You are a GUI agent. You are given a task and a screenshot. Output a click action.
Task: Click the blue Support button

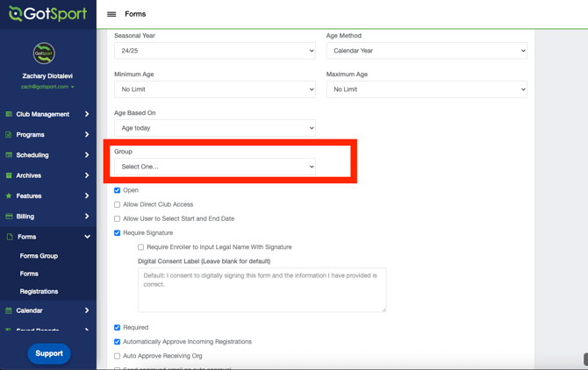tap(49, 353)
